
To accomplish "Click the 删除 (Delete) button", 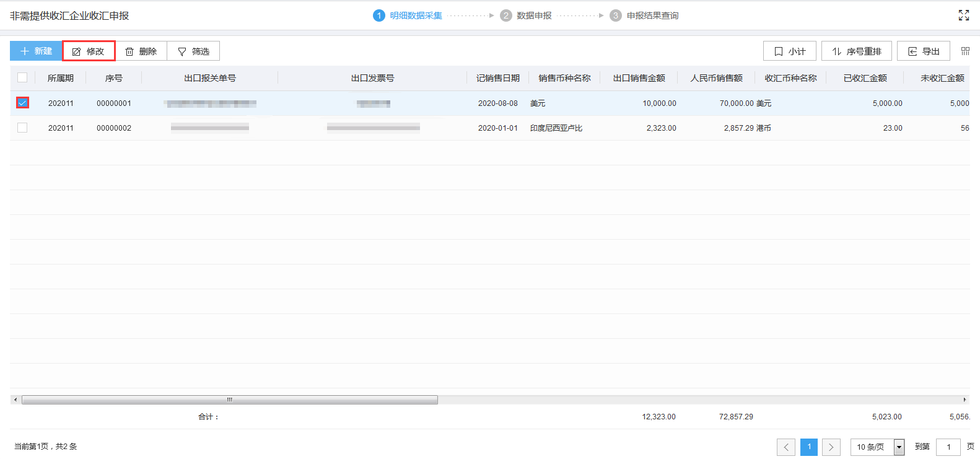I will pos(141,51).
